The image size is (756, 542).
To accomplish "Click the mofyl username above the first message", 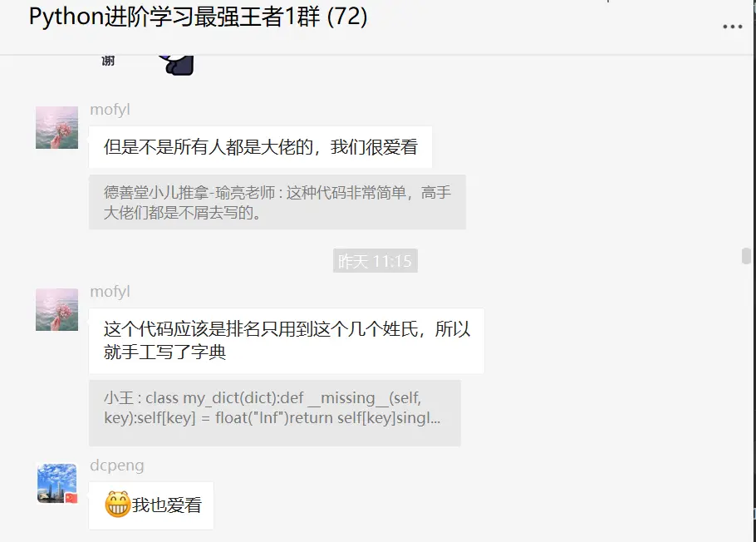I will click(x=110, y=110).
